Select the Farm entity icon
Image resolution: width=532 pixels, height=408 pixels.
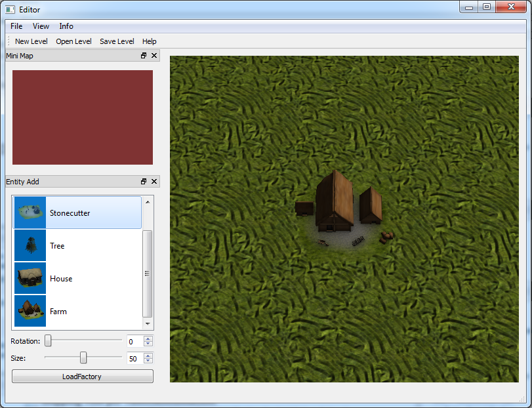pos(30,311)
